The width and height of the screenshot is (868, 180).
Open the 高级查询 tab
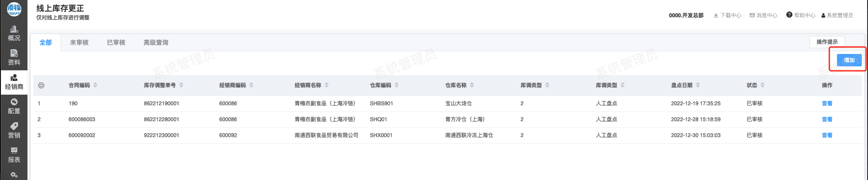coord(156,42)
